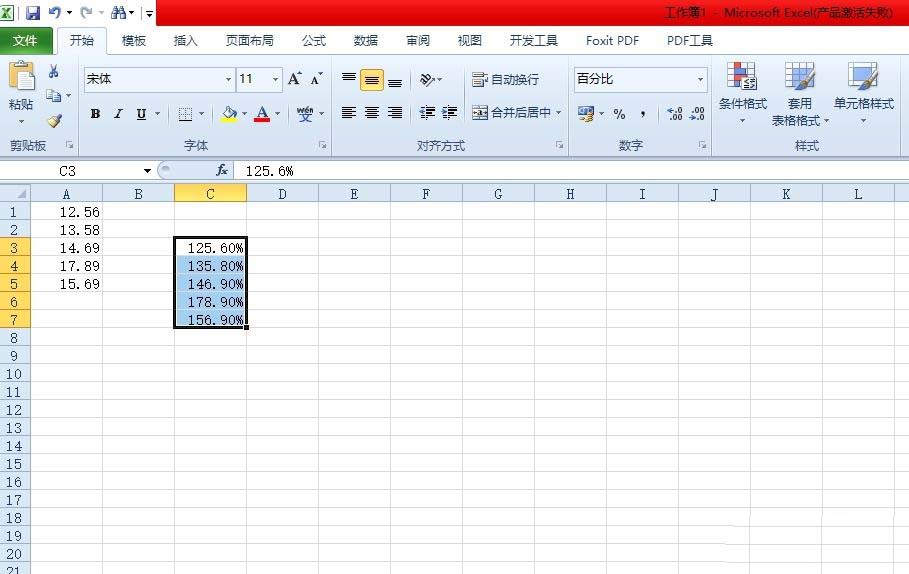909x574 pixels.
Task: Click the Format Painter brush icon
Action: click(x=54, y=121)
